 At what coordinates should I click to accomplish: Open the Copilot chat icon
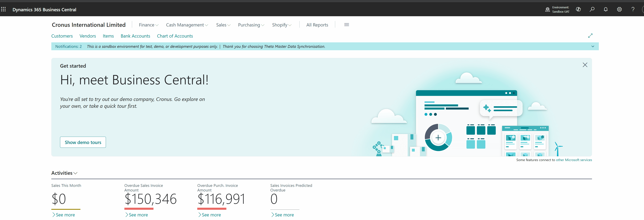(x=578, y=10)
